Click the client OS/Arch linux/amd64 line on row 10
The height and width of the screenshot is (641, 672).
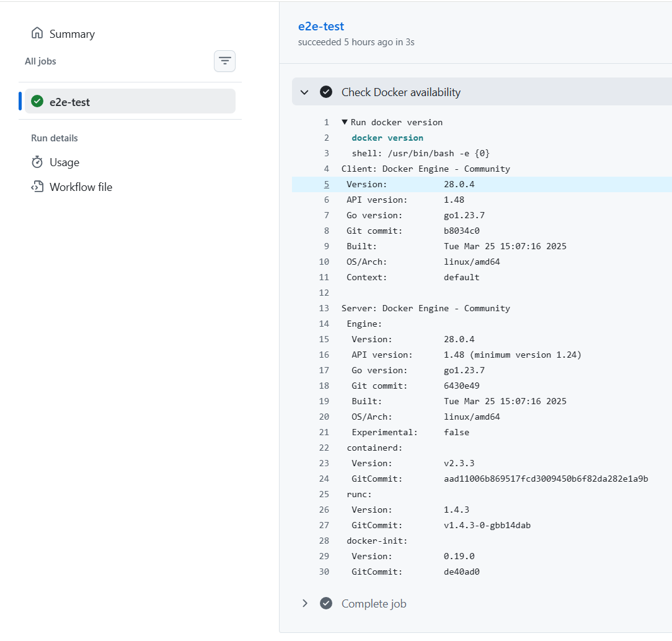[423, 262]
